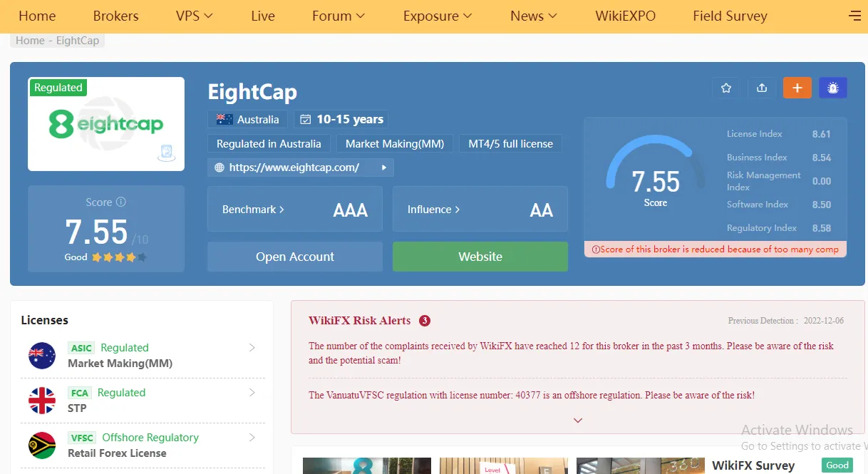
Task: Click the green Regulated badge on logo
Action: click(x=58, y=88)
